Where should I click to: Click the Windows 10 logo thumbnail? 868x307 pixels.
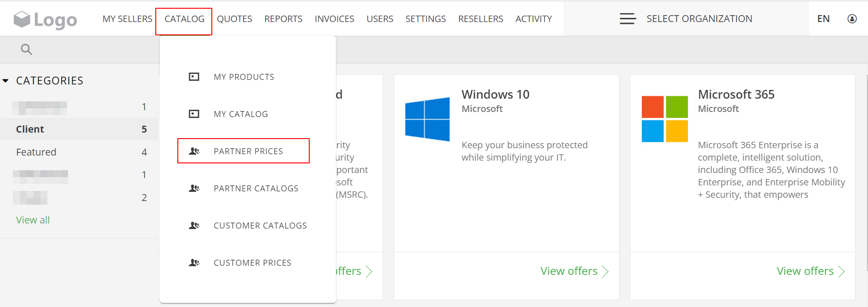tap(427, 119)
